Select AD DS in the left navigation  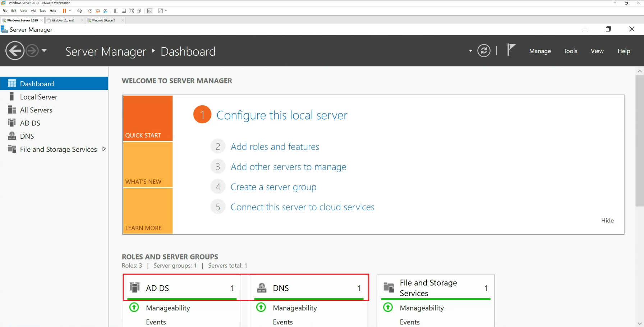54,123
